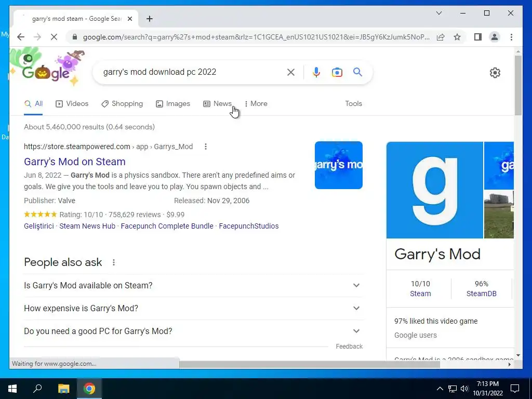Screen dimensions: 532x399
Task: Open volume control tray icon
Action: pos(464,389)
